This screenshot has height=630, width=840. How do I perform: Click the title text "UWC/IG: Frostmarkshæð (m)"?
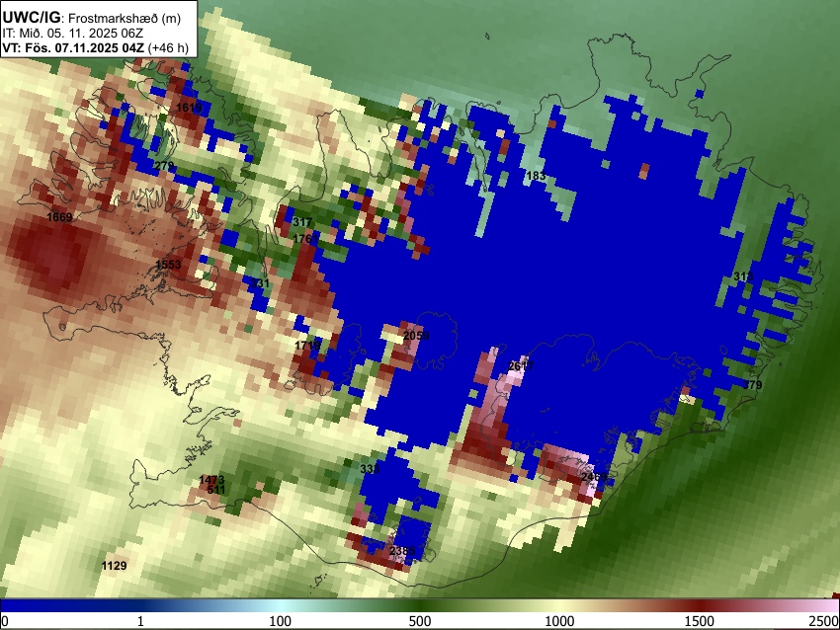[x=92, y=18]
